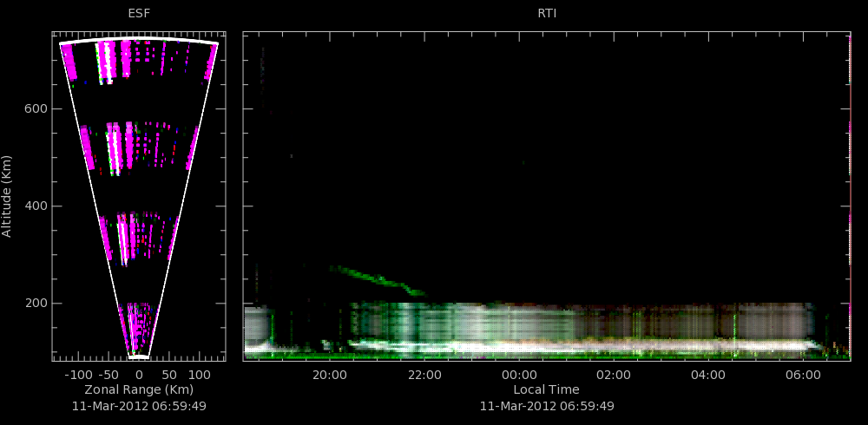Click the timestamp under the ESF plot
Viewport: 868px width, 425px height.
(x=140, y=406)
